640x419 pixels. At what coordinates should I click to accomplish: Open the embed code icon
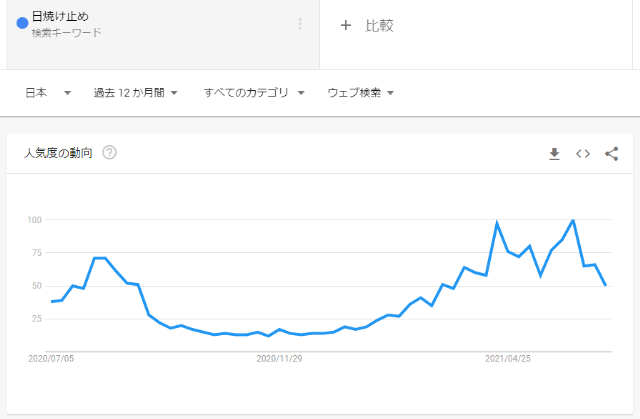(583, 153)
